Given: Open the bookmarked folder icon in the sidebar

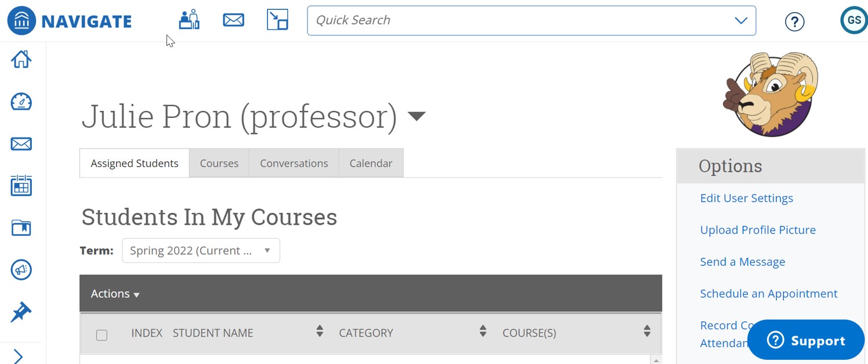Looking at the screenshot, I should pos(21,228).
